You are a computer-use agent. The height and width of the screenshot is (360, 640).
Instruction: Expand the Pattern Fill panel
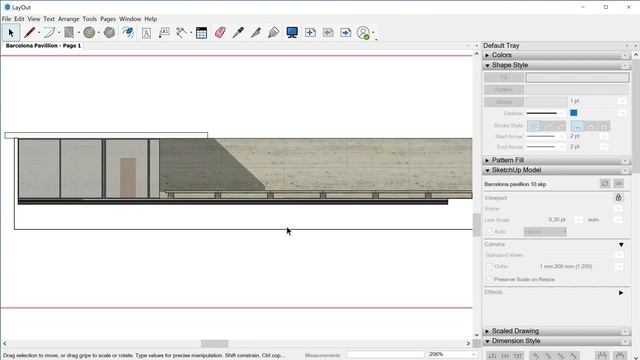(x=487, y=160)
